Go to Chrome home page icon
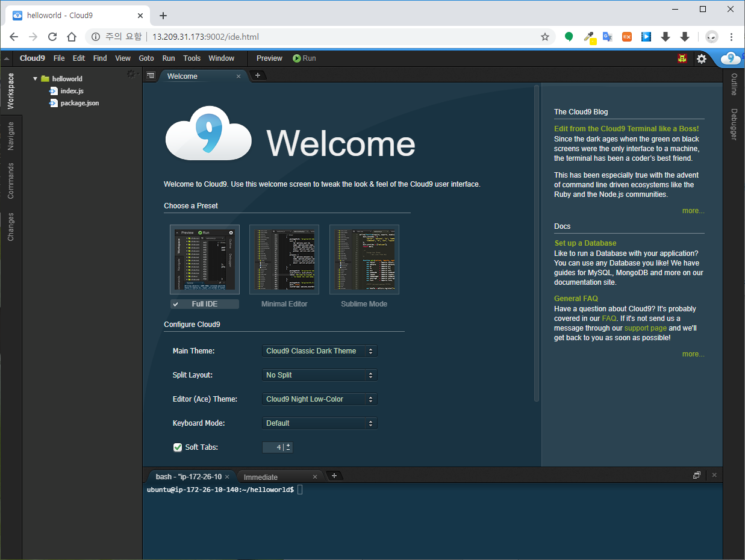The image size is (745, 560). coord(72,37)
